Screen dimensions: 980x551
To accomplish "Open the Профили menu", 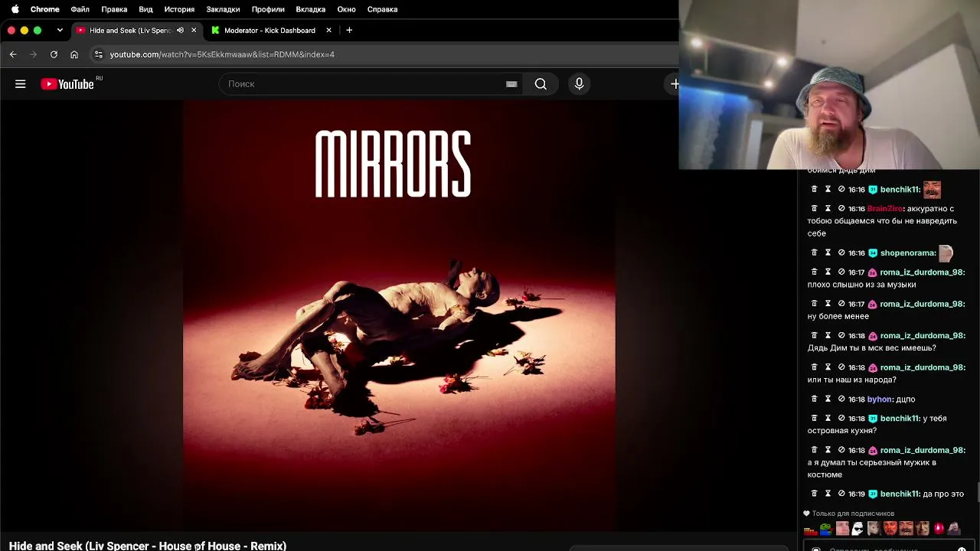I will point(268,9).
